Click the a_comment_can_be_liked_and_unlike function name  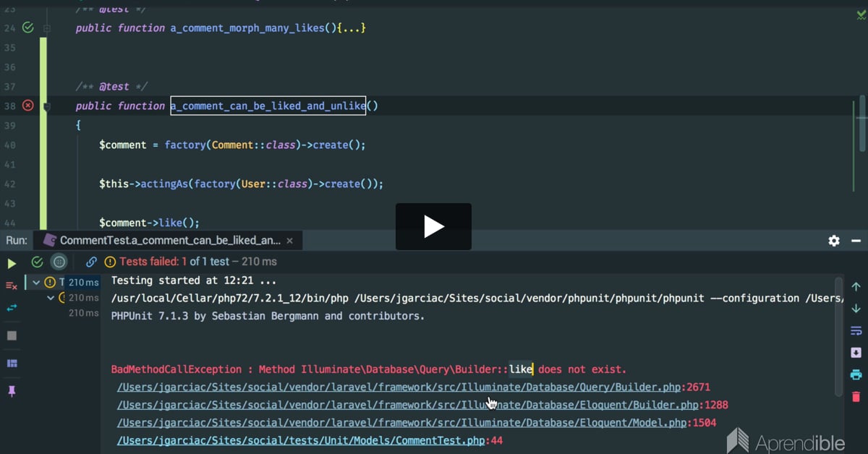click(268, 106)
